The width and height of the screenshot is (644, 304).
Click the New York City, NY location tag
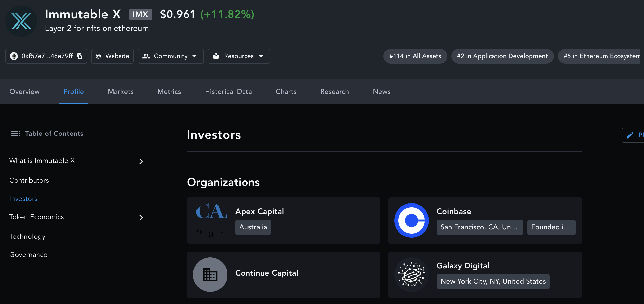(x=493, y=281)
